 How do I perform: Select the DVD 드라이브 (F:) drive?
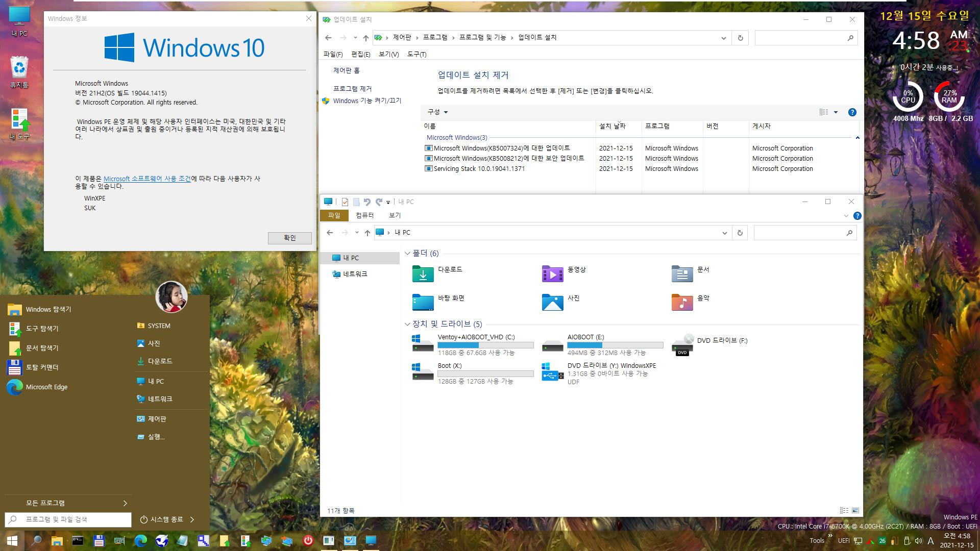tap(710, 344)
